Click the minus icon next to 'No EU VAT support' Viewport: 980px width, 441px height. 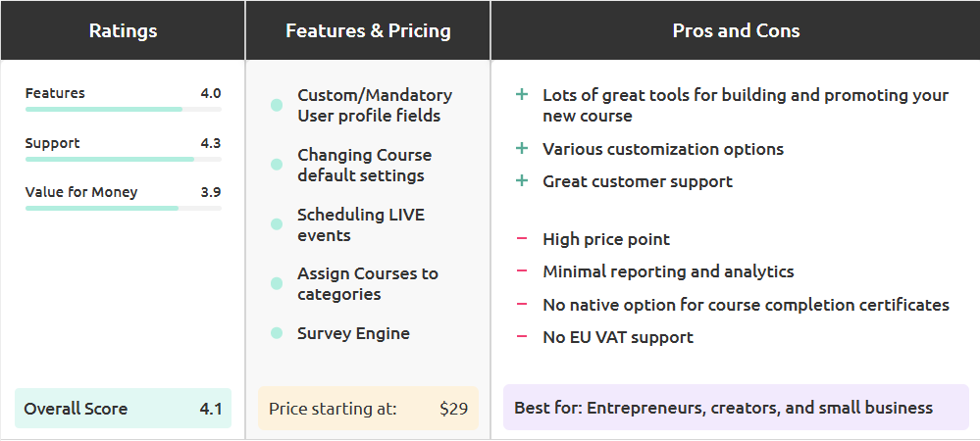click(x=522, y=337)
